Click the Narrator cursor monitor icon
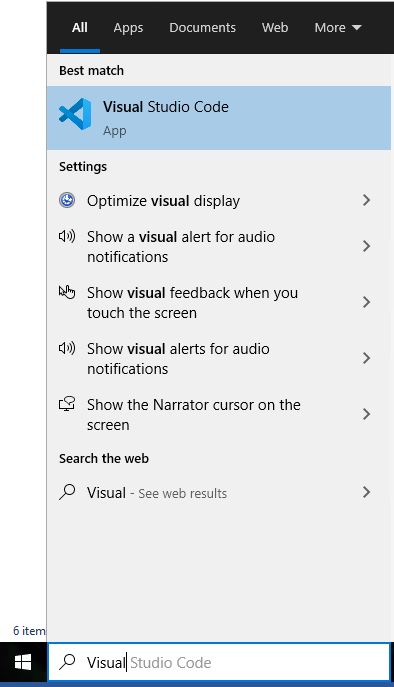The height and width of the screenshot is (687, 394). click(x=67, y=404)
